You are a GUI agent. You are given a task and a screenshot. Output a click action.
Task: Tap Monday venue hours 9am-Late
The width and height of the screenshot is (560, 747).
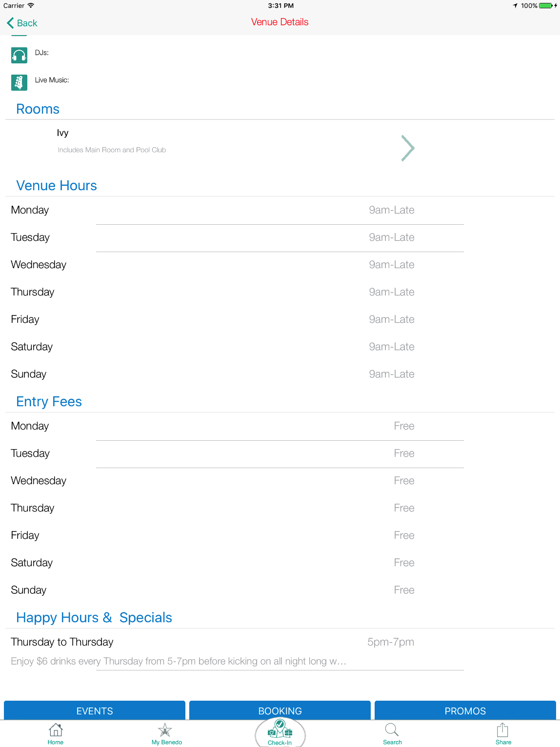coord(391,210)
